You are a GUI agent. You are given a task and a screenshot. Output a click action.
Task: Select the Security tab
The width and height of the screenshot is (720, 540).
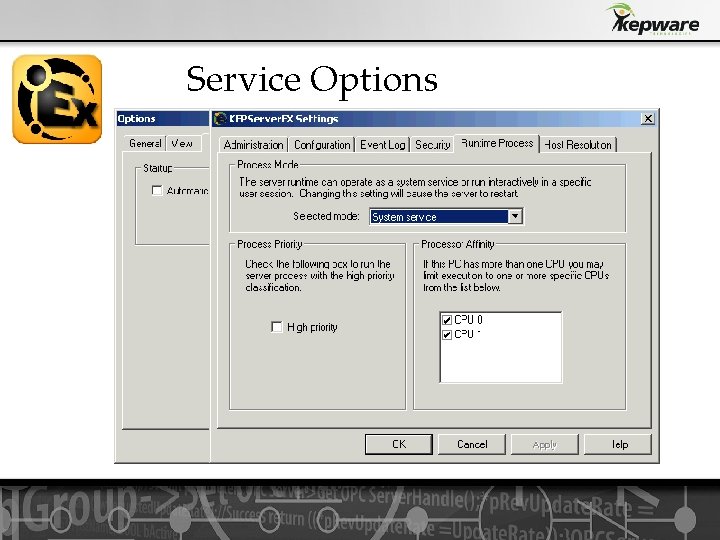[432, 145]
